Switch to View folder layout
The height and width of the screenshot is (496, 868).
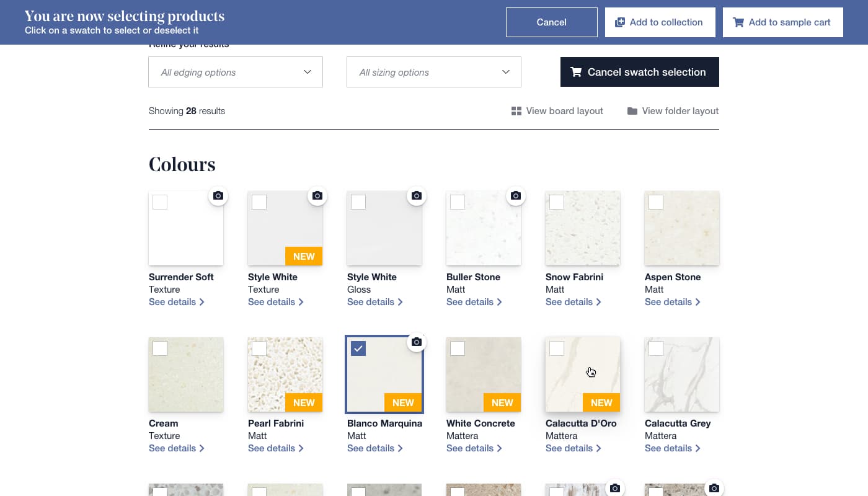click(x=673, y=111)
